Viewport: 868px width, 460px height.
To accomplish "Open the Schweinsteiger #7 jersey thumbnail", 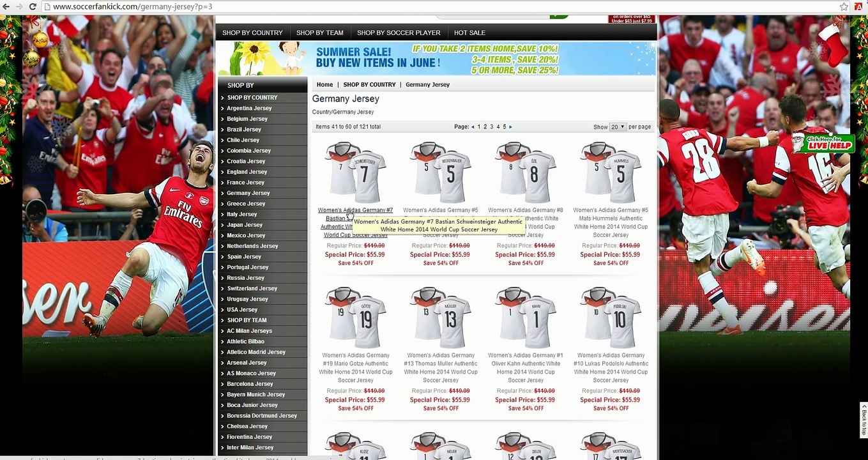I will point(355,172).
